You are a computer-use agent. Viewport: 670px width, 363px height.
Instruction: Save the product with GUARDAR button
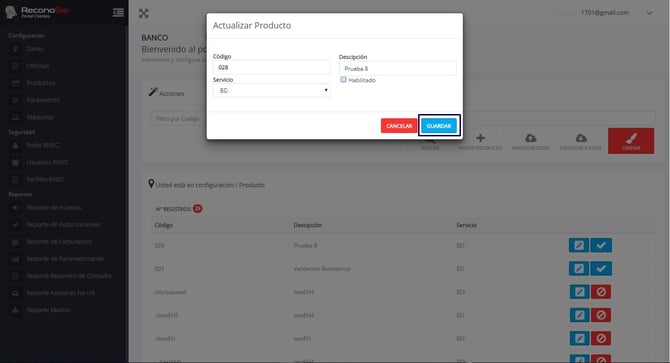click(439, 126)
